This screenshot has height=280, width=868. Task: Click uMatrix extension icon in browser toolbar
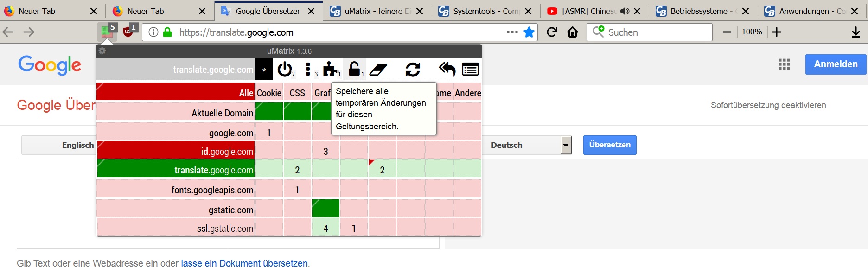pyautogui.click(x=108, y=32)
